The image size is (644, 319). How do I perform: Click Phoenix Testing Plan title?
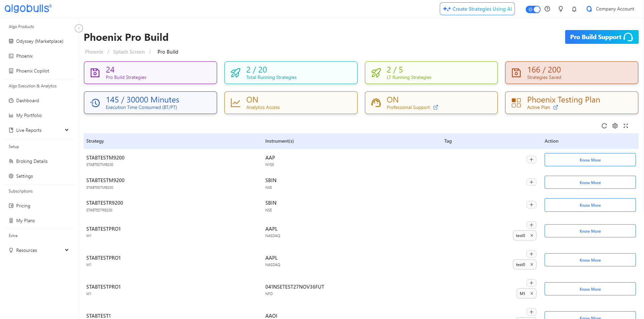(x=563, y=100)
